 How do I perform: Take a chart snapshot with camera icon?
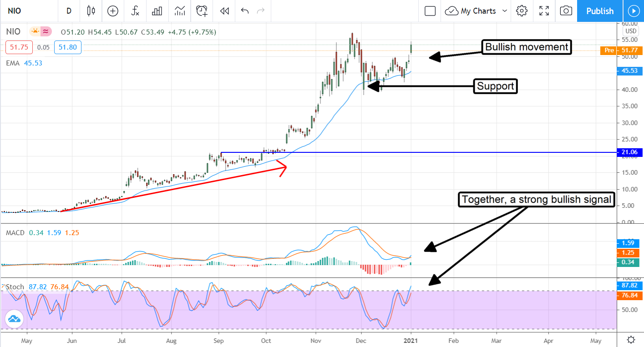(566, 11)
